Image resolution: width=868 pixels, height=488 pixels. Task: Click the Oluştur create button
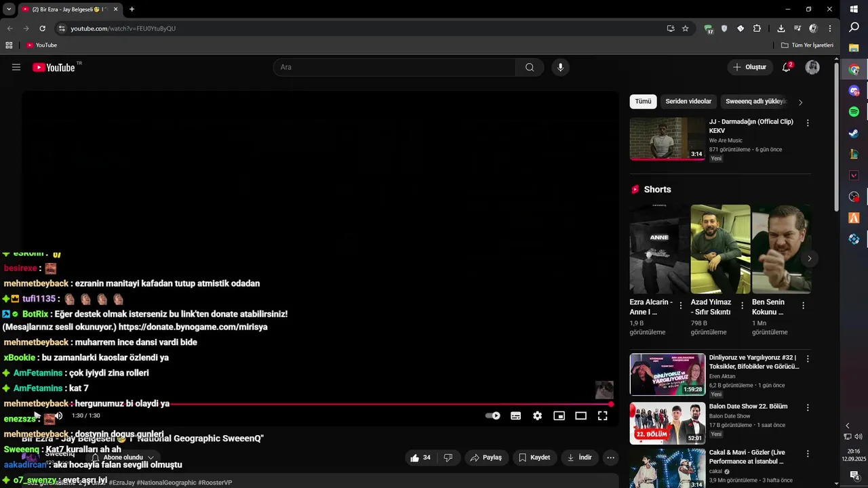750,67
